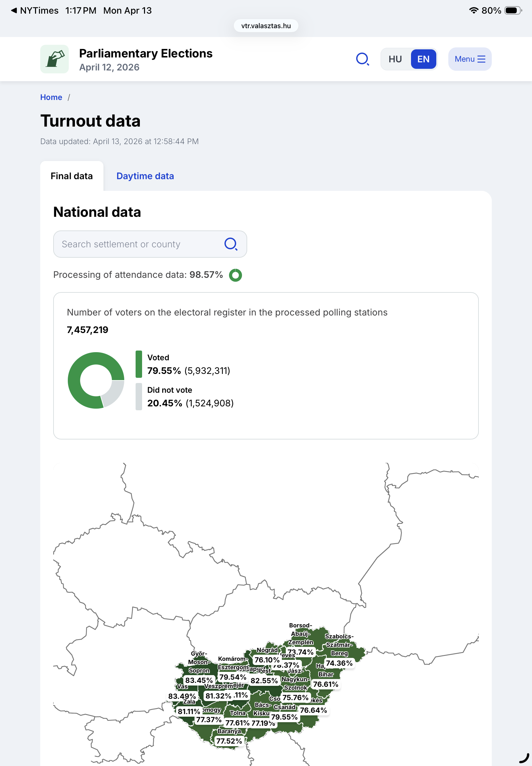Focus the Search settlement or county field
This screenshot has height=766, width=532.
click(x=140, y=244)
